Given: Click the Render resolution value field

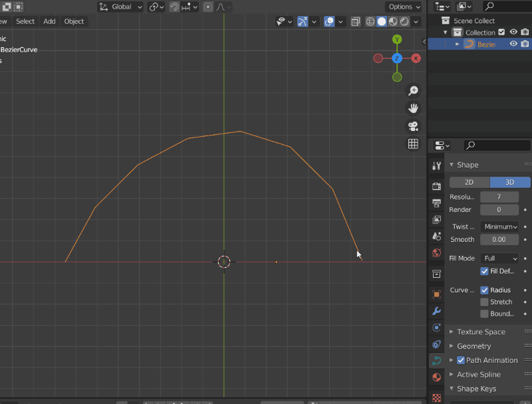Looking at the screenshot, I should [499, 210].
